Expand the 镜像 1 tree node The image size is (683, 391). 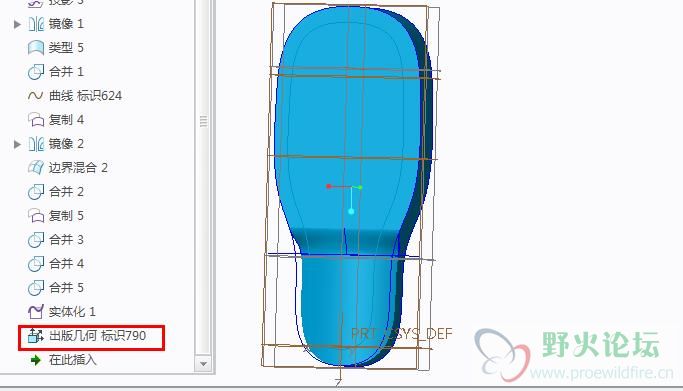coord(17,24)
